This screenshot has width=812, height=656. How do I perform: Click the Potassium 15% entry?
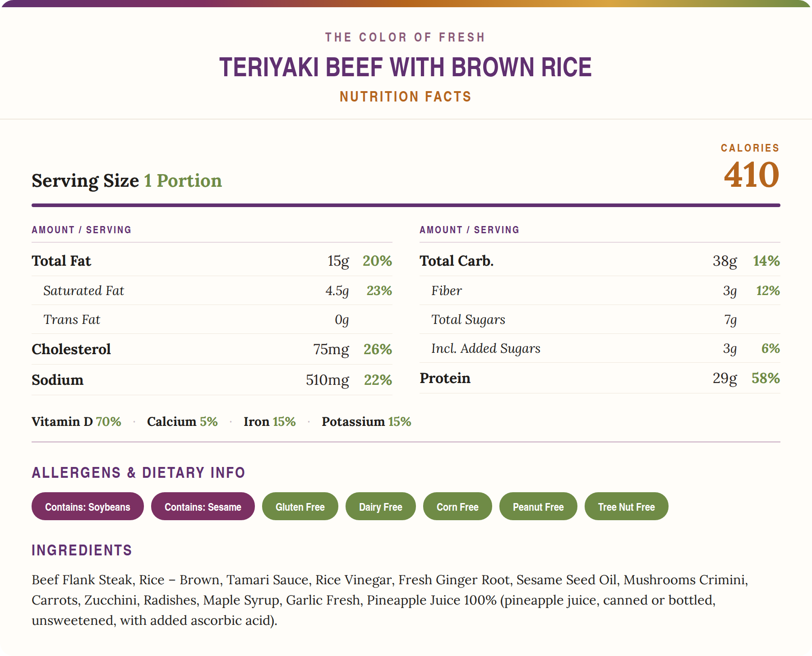click(x=366, y=421)
